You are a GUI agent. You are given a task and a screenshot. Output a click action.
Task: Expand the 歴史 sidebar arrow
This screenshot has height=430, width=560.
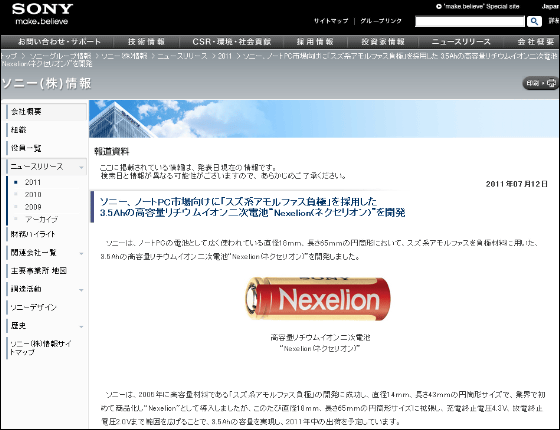[81, 327]
